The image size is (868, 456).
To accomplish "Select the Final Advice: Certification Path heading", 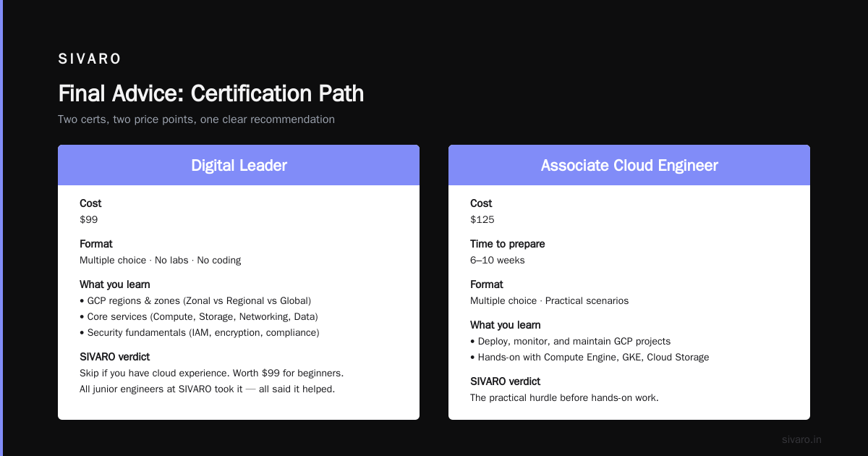I will coord(210,93).
